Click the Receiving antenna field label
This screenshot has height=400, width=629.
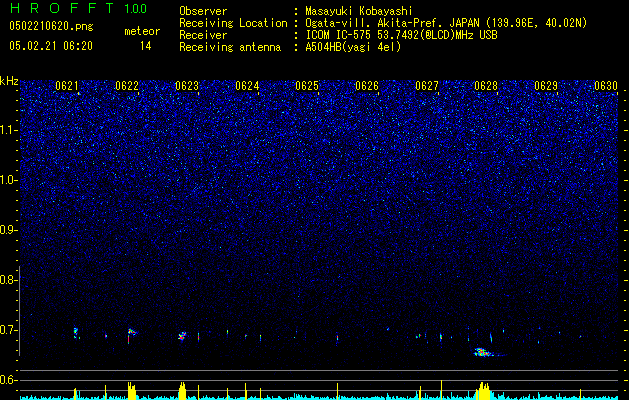point(230,47)
